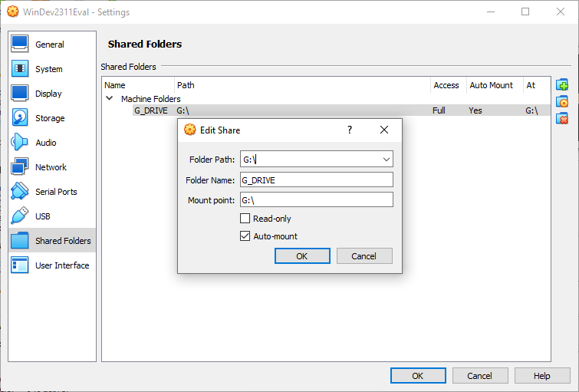Screen dimensions: 579x392
Task: Click the edit shared folder icon
Action: click(x=562, y=101)
